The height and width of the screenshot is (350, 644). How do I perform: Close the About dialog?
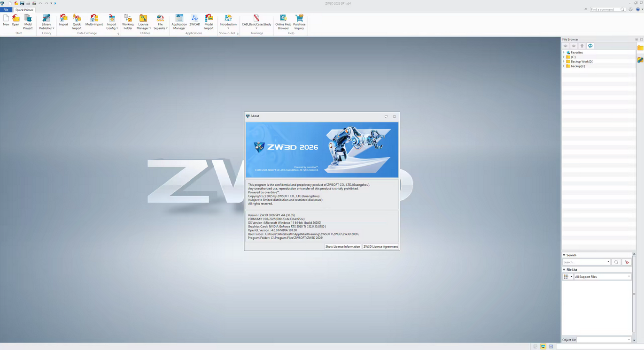pos(395,116)
